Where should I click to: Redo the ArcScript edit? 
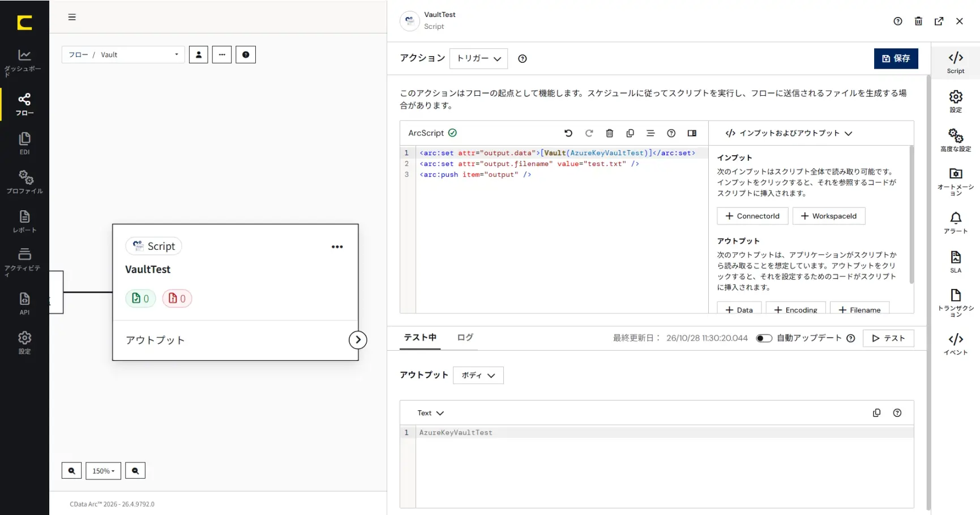(x=589, y=133)
